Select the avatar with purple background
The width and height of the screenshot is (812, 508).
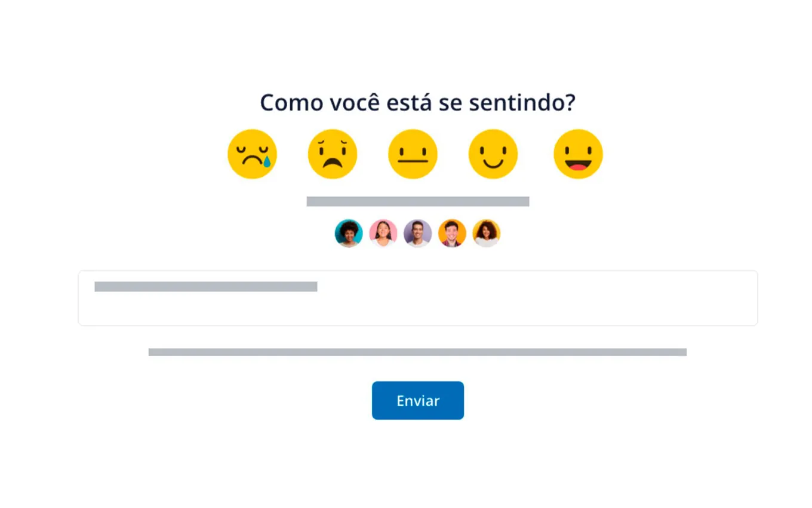coord(418,233)
